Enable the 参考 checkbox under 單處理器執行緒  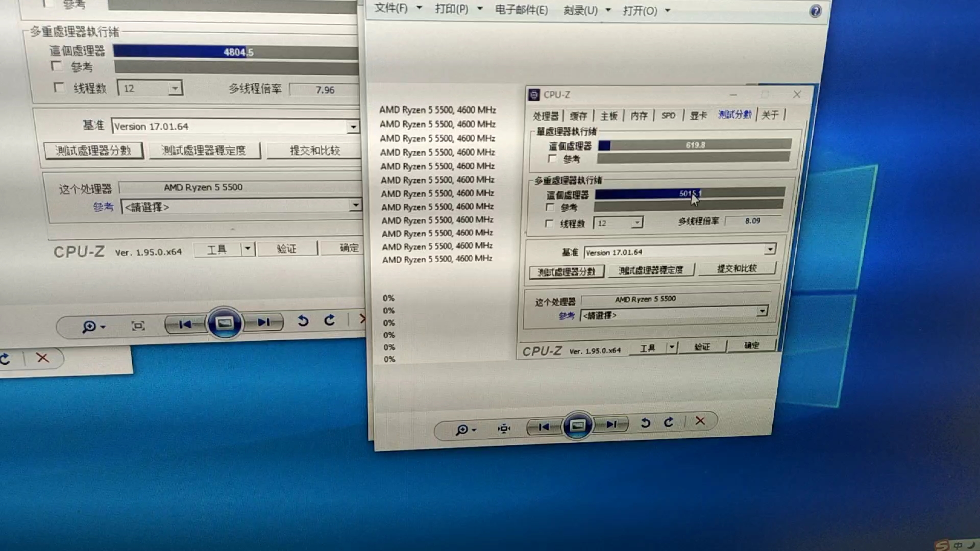click(552, 159)
